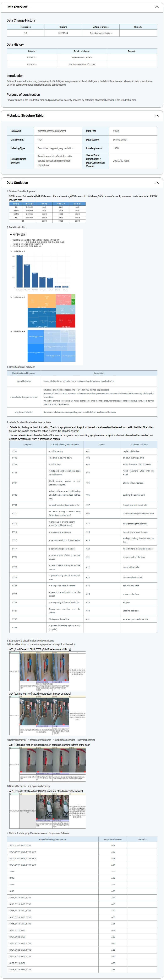Collapse the Data Overview section chevron
The image size is (164, 980).
156,7
